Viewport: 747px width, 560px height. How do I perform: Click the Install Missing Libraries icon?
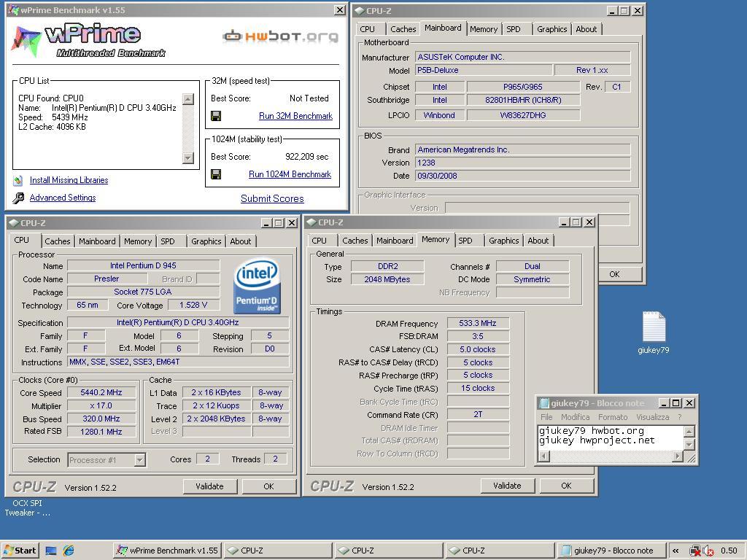[x=18, y=181]
